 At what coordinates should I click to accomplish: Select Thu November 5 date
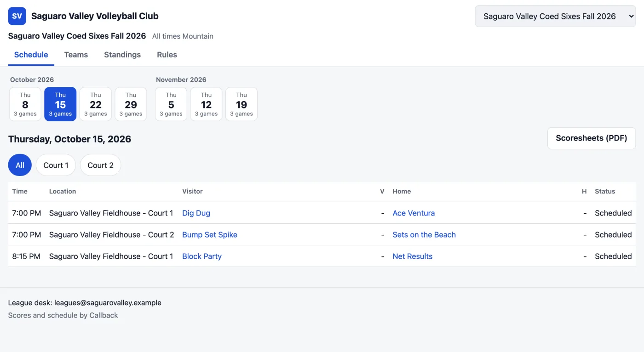(171, 104)
